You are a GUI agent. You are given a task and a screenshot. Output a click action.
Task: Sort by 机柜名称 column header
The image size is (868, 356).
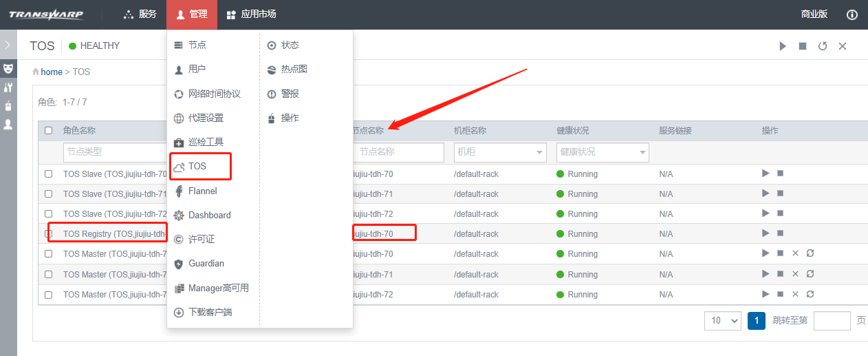pyautogui.click(x=470, y=130)
